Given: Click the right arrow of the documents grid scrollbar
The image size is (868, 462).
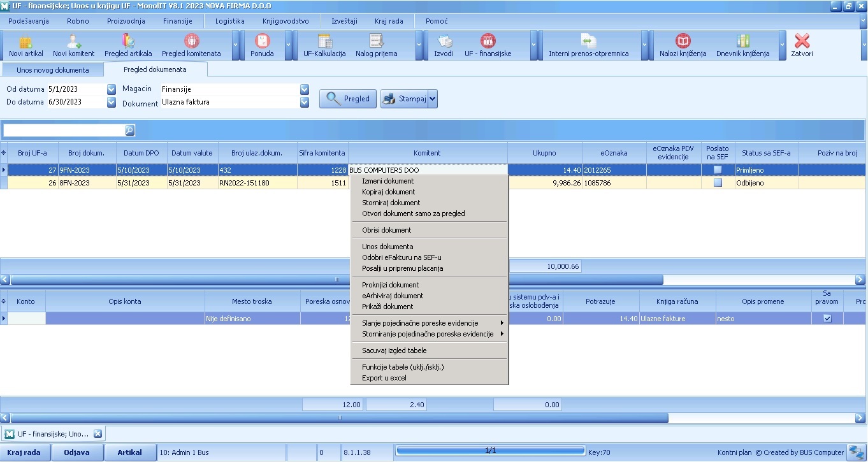Looking at the screenshot, I should (860, 279).
